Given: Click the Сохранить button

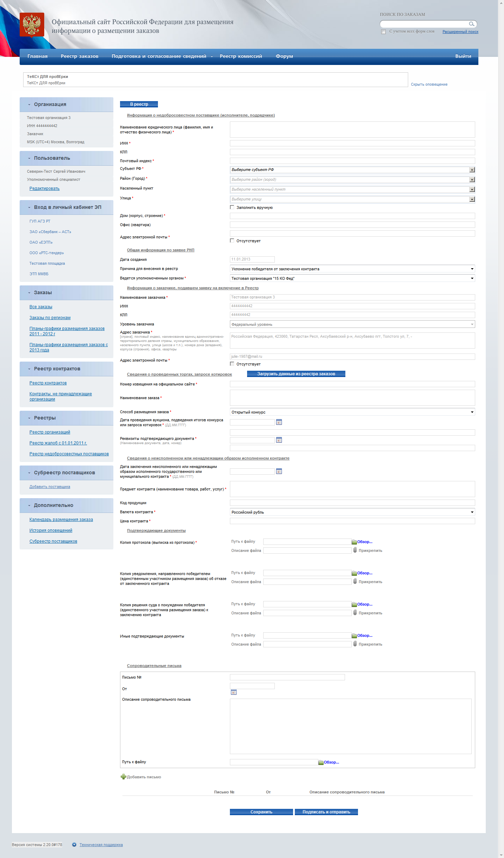Looking at the screenshot, I should pyautogui.click(x=261, y=812).
